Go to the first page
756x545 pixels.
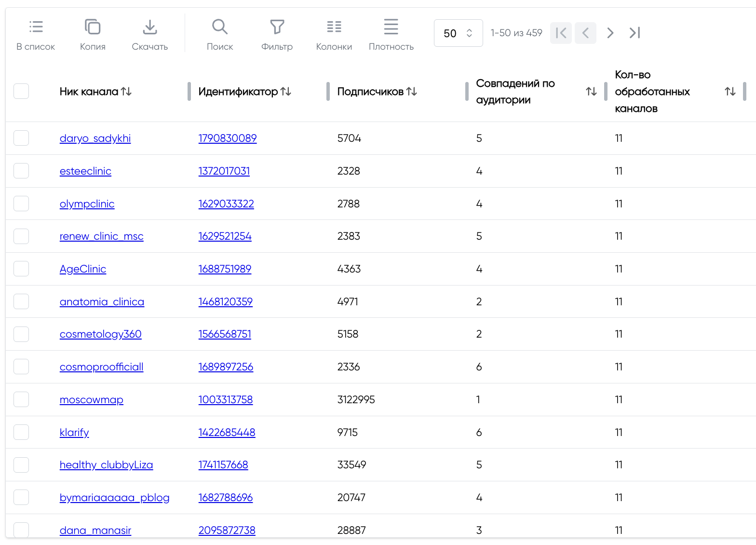click(x=561, y=33)
